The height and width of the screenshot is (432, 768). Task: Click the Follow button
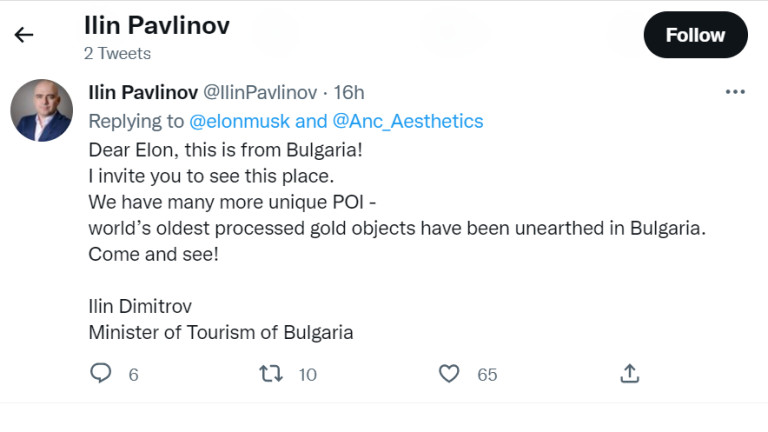695,35
